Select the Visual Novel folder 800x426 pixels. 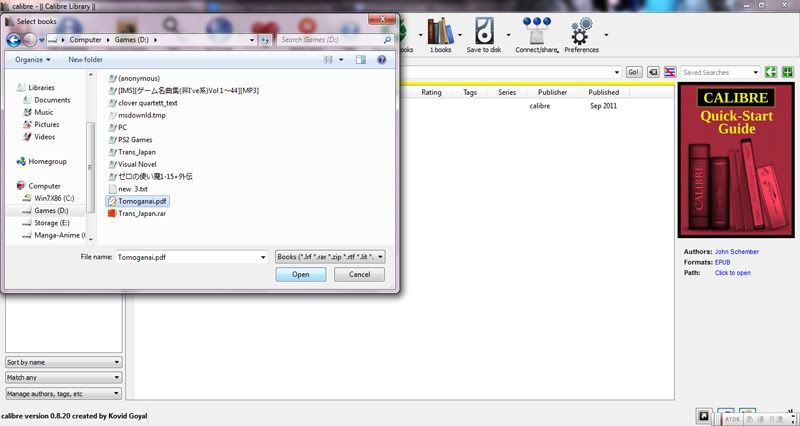click(137, 164)
